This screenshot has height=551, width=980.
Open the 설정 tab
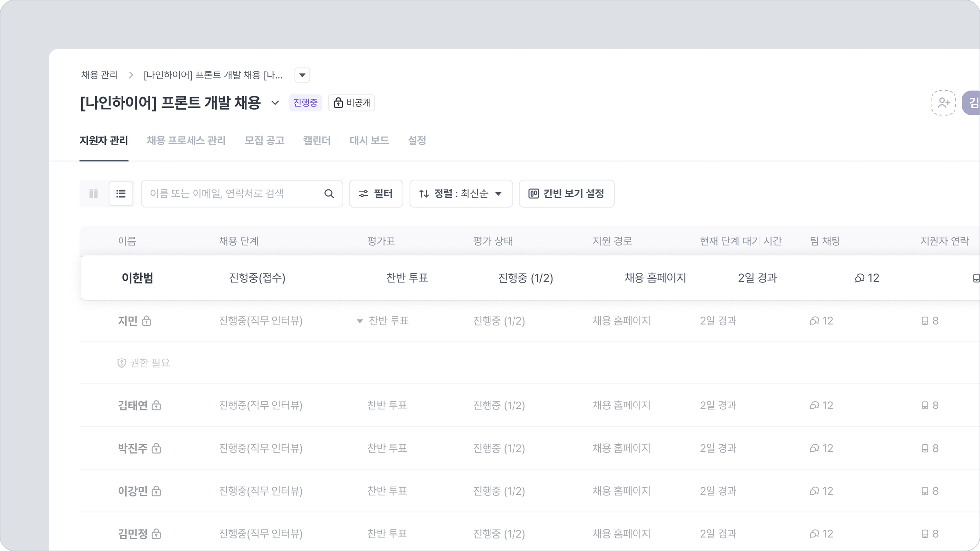tap(417, 141)
